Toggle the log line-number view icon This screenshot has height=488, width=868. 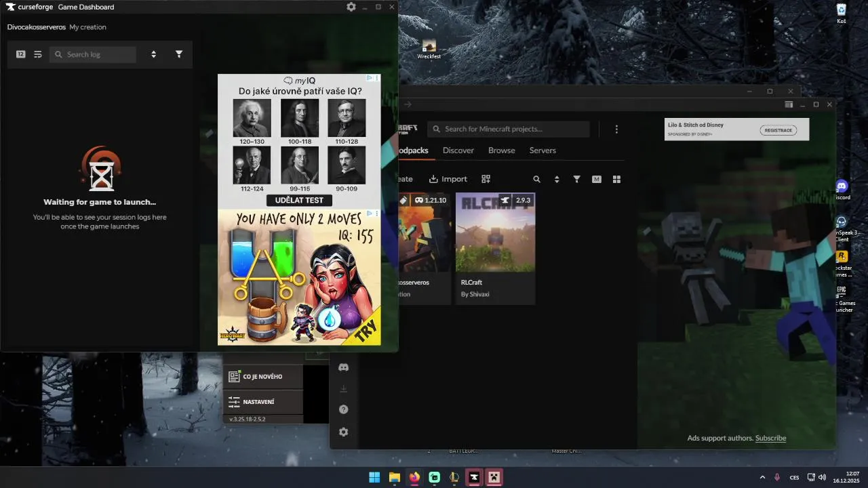[x=21, y=54]
